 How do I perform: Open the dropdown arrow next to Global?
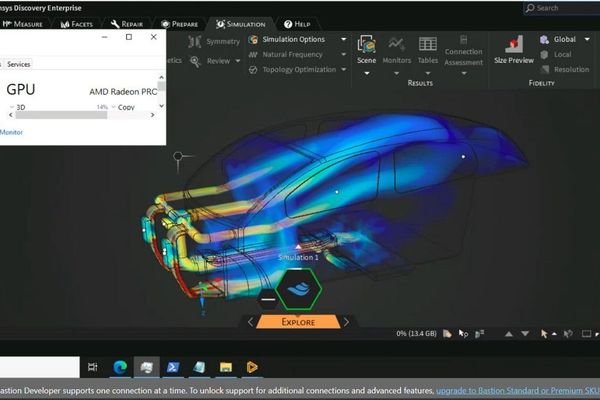coord(587,39)
